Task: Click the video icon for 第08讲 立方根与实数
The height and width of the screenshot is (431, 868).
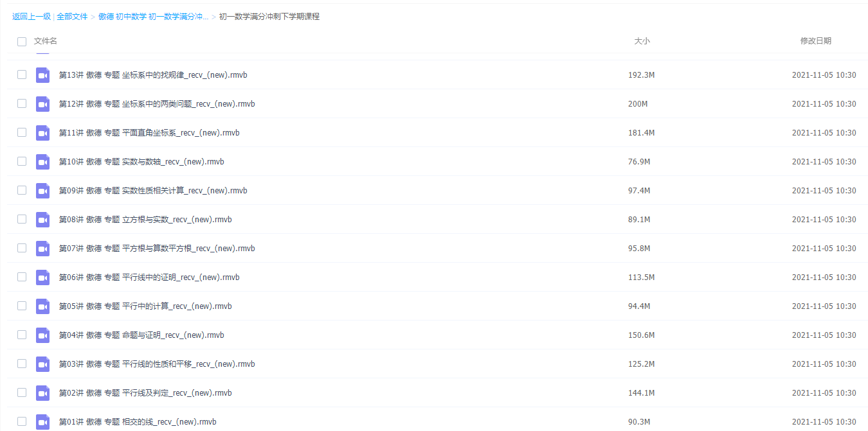Action: [42, 219]
